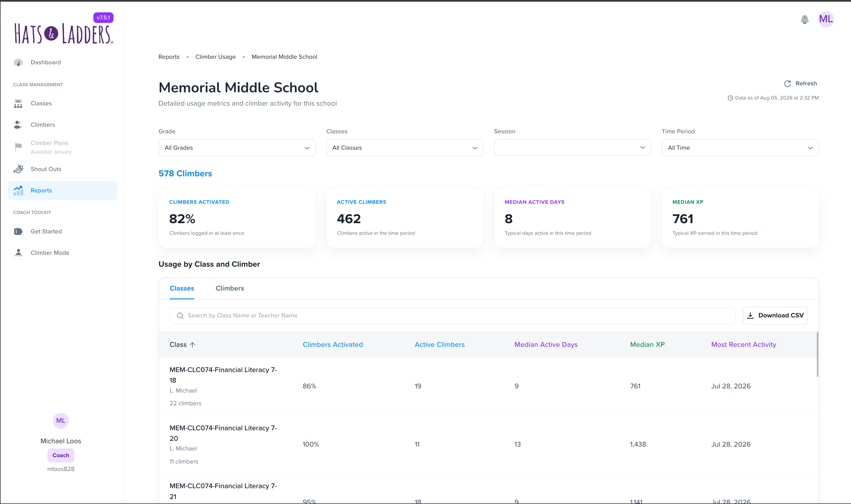Click the Reports chart icon
Image resolution: width=851 pixels, height=504 pixels.
click(18, 190)
